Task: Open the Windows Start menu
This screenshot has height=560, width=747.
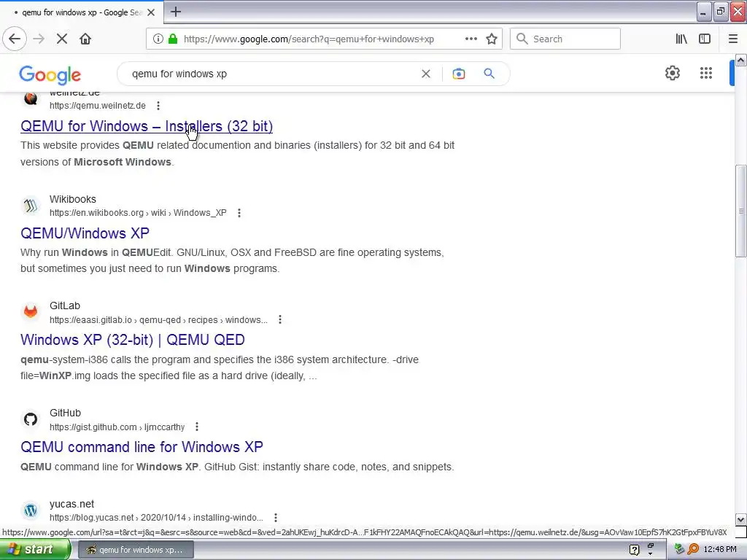Action: [35, 550]
